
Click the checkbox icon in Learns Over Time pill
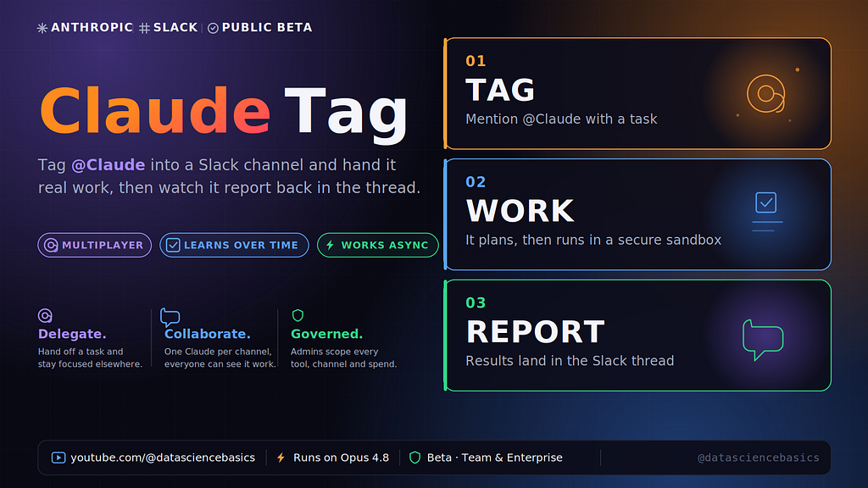[173, 245]
